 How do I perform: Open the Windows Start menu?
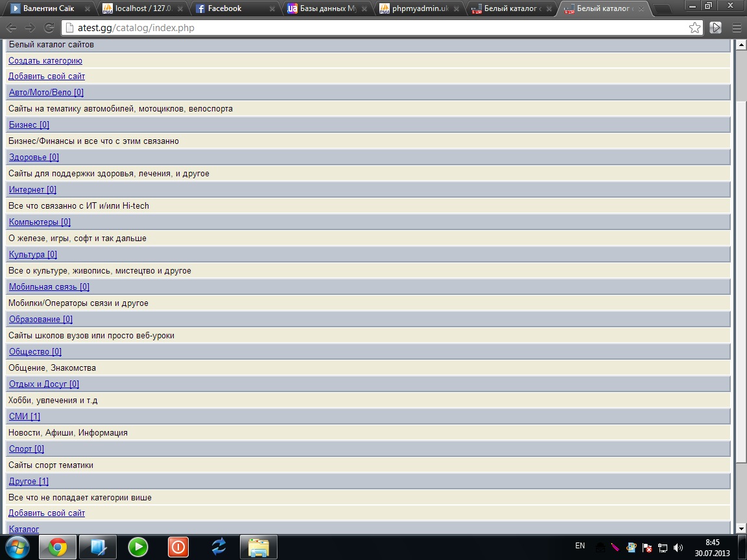(18, 548)
